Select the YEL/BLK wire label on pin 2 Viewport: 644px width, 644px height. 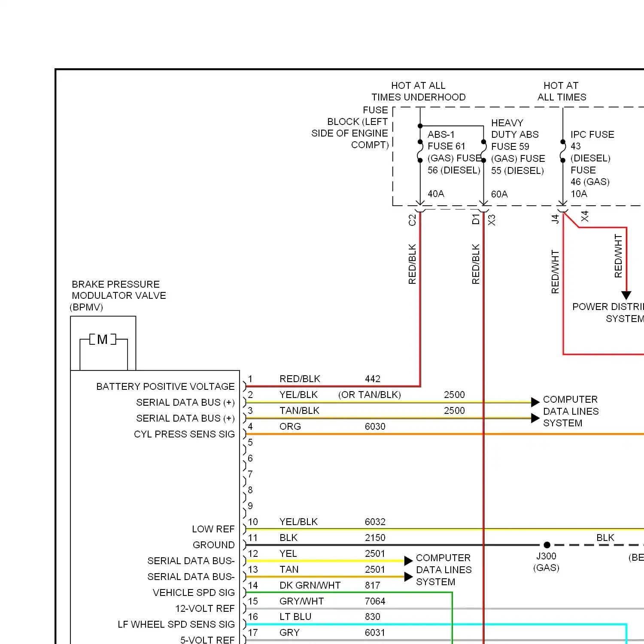[x=298, y=395]
